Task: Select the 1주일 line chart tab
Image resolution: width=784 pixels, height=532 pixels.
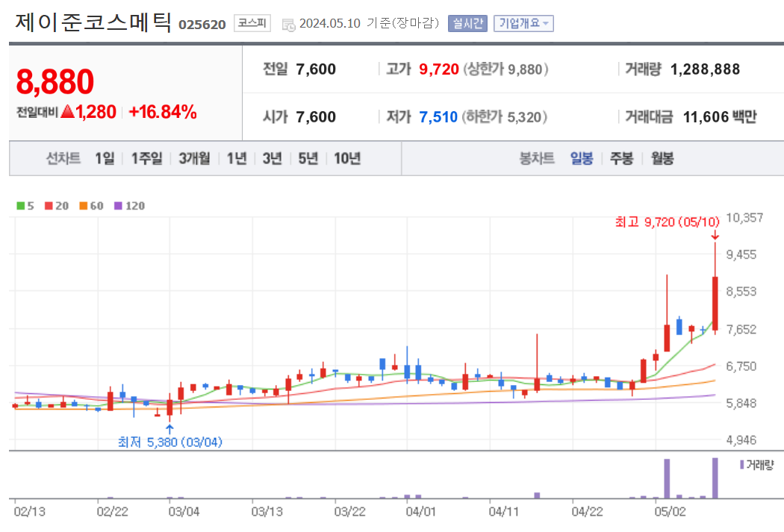Action: click(x=146, y=158)
